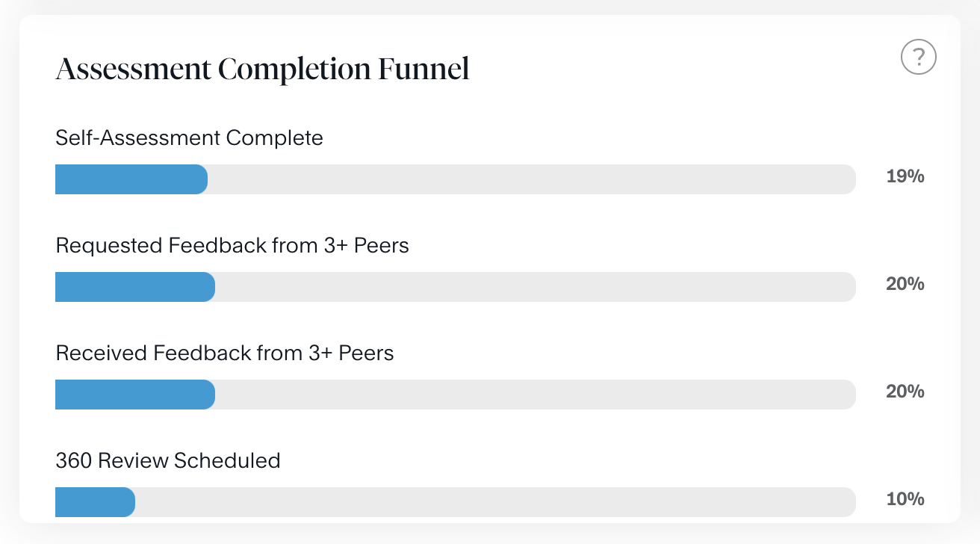Select the 360 Review Scheduled label
The image size is (980, 544).
pyautogui.click(x=168, y=460)
